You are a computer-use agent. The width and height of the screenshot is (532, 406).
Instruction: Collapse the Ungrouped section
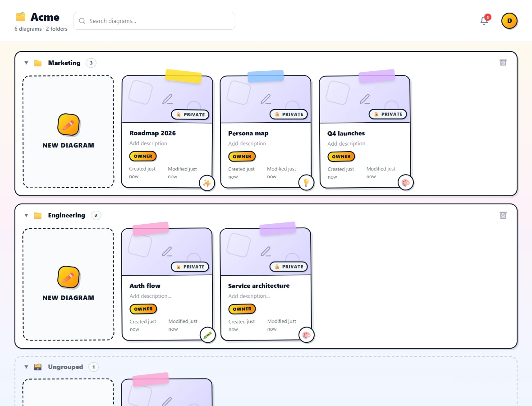[x=26, y=367]
